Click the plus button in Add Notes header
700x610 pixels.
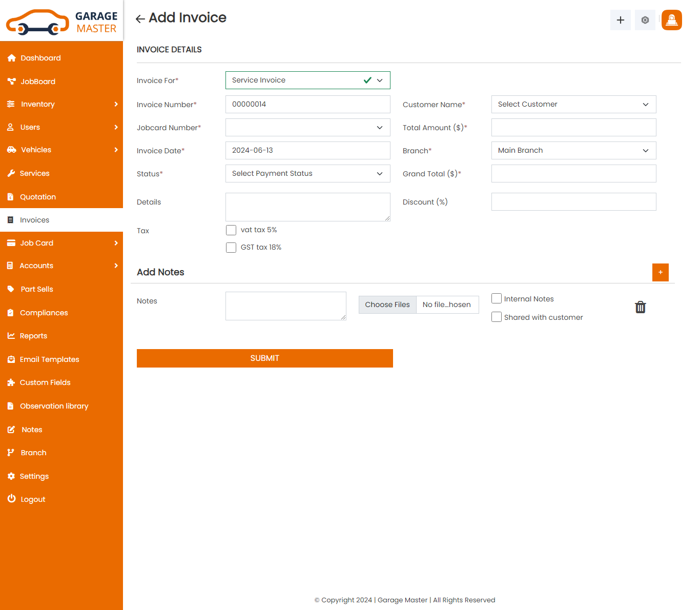coord(660,272)
